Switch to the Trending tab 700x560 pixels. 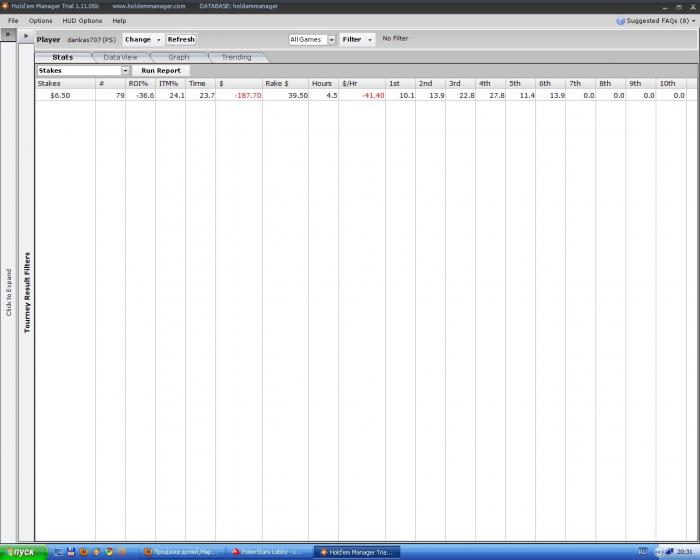pos(237,57)
